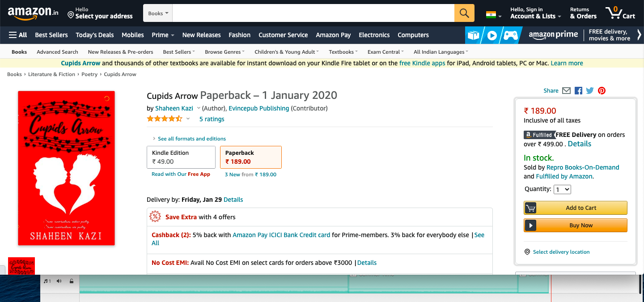The width and height of the screenshot is (644, 302).
Task: Expand the All Indian Languages menu
Action: coord(441,52)
